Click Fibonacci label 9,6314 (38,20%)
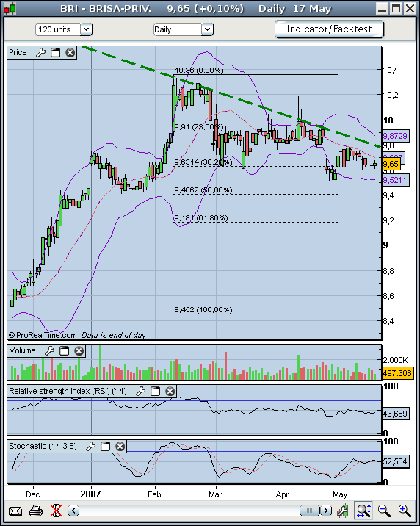 click(x=203, y=162)
